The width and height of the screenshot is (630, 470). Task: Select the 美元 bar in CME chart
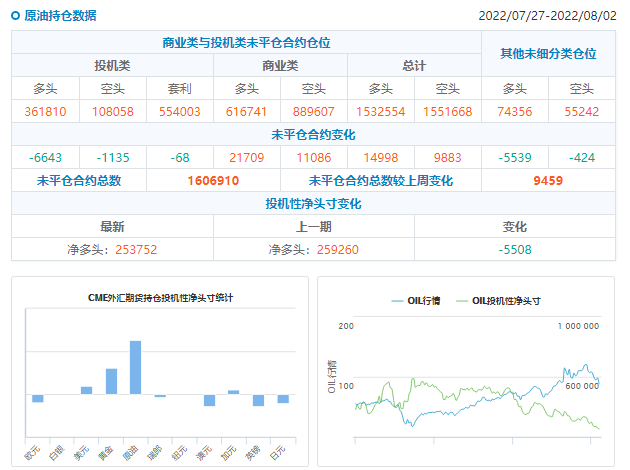tap(86, 390)
